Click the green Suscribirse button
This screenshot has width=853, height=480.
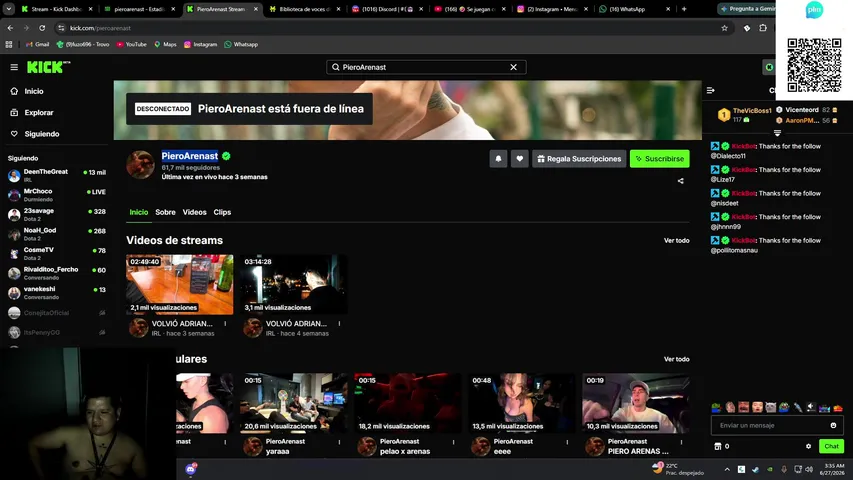click(659, 159)
